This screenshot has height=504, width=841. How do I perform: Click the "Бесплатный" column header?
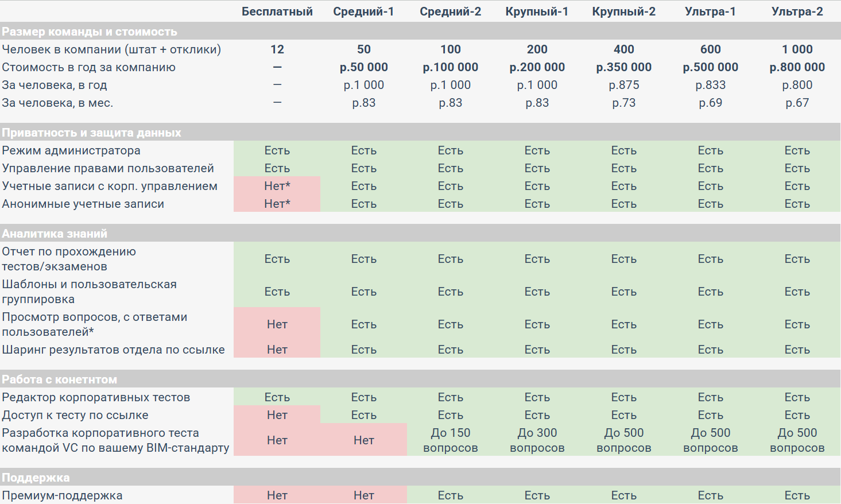[x=277, y=11]
